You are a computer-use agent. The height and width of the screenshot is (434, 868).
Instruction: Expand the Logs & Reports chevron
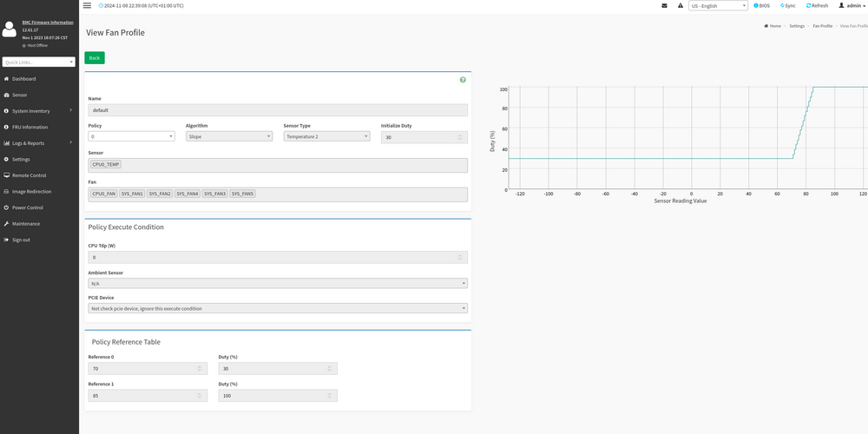(x=71, y=143)
